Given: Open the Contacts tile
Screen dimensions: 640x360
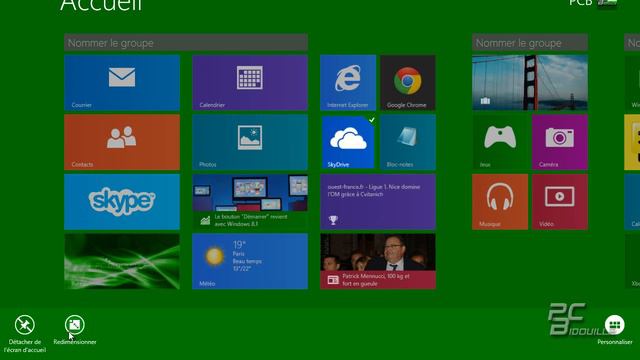Looking at the screenshot, I should [x=122, y=142].
